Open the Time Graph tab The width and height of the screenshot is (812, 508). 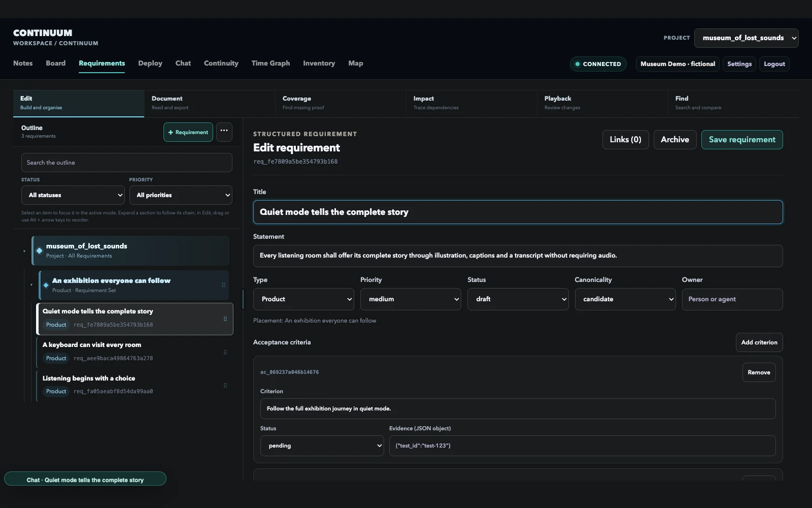(x=270, y=63)
